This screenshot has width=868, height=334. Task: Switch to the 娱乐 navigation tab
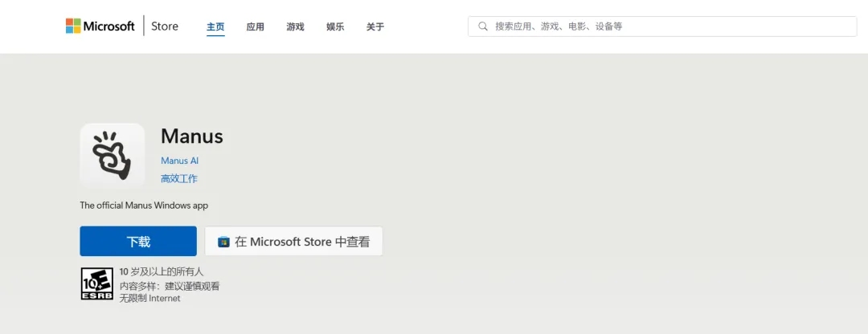coord(335,26)
